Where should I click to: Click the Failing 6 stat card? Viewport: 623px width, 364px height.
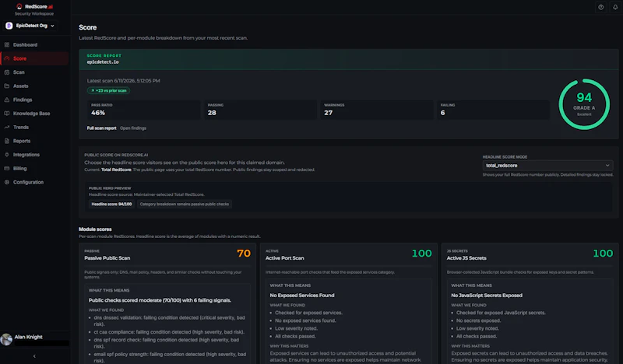click(x=493, y=110)
